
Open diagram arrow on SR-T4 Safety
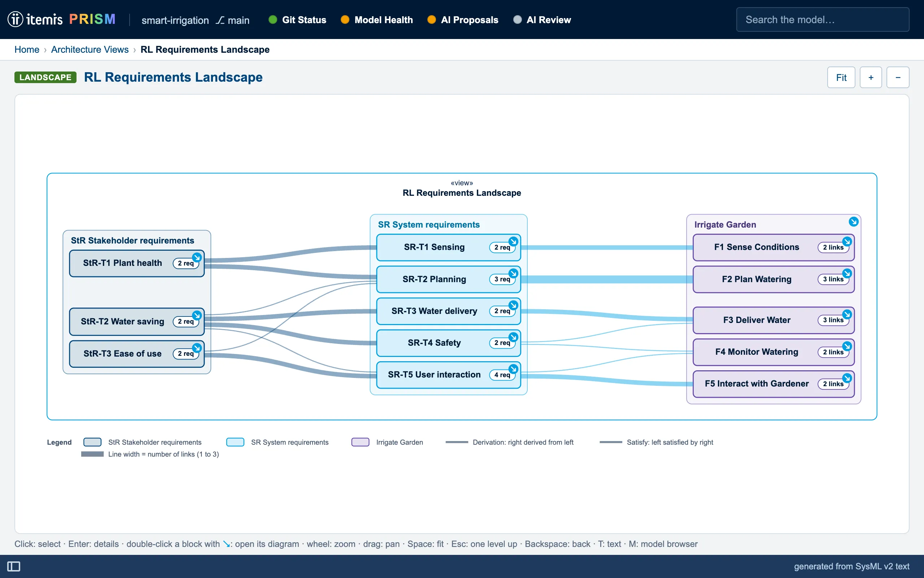pyautogui.click(x=514, y=337)
